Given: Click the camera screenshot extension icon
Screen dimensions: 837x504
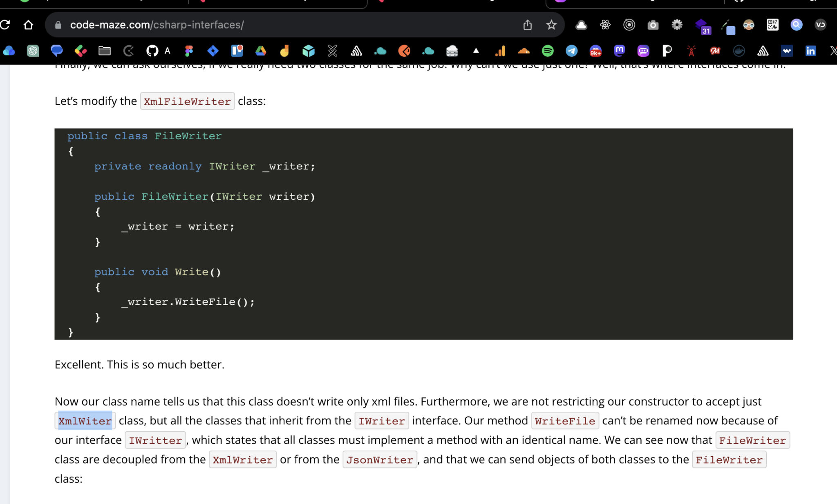Looking at the screenshot, I should point(653,25).
